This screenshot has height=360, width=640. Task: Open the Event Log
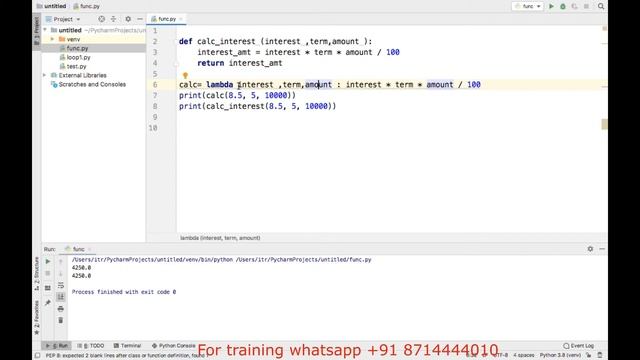(579, 346)
